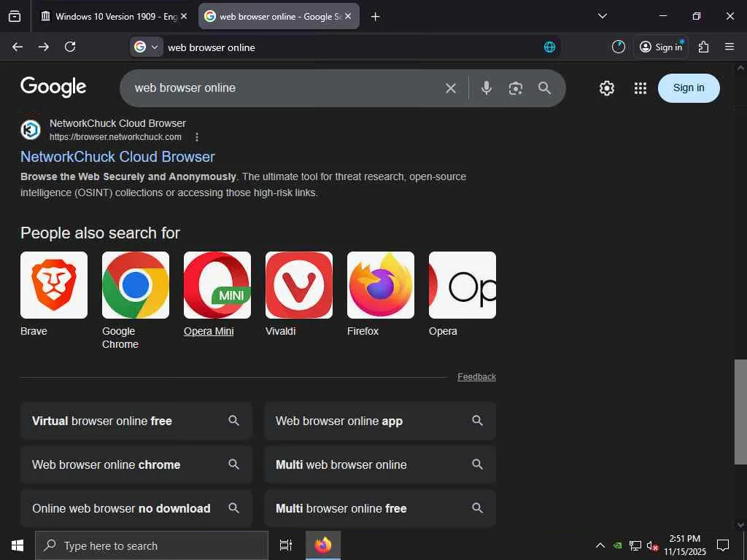Clear the Google search box text

click(x=451, y=88)
